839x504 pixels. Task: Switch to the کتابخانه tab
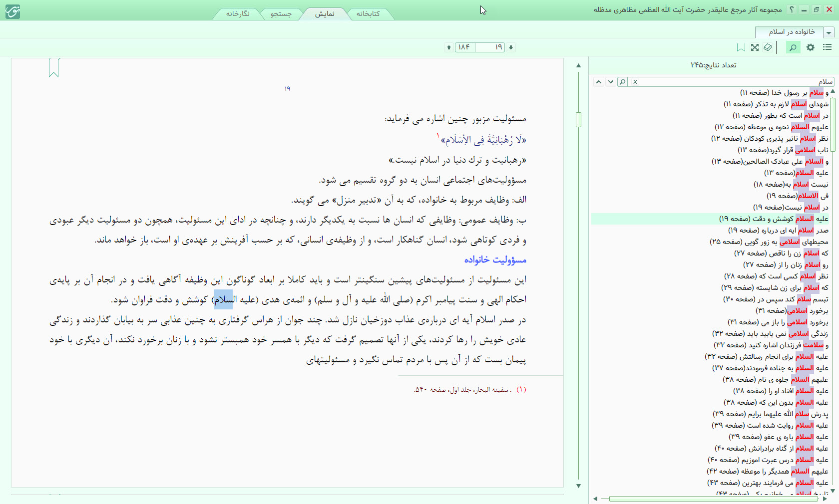click(368, 14)
